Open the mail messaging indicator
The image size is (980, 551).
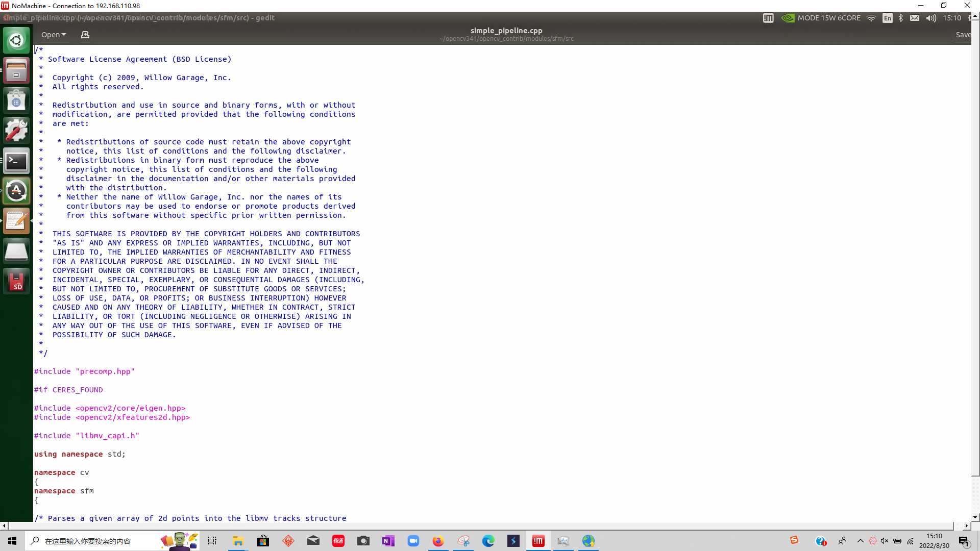coord(915,18)
